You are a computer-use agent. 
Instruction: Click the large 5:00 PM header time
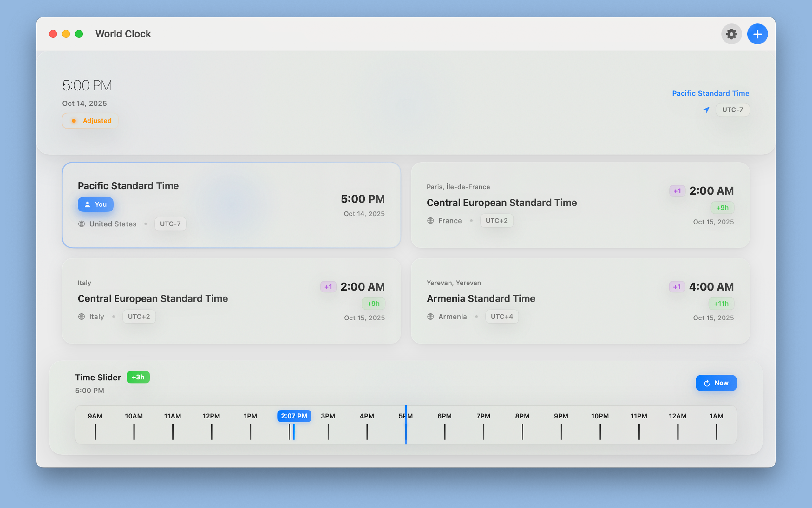[87, 85]
